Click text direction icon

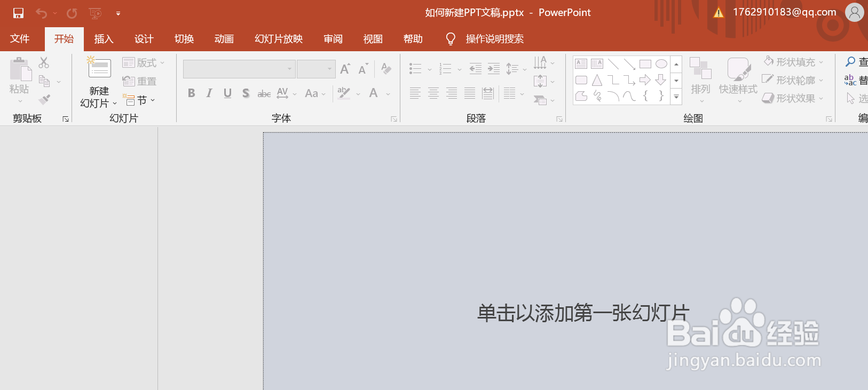540,62
